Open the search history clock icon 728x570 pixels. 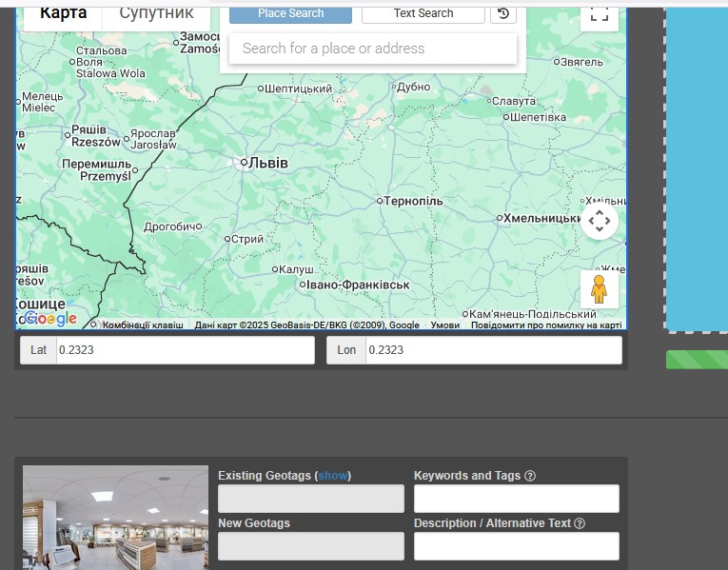click(x=503, y=13)
